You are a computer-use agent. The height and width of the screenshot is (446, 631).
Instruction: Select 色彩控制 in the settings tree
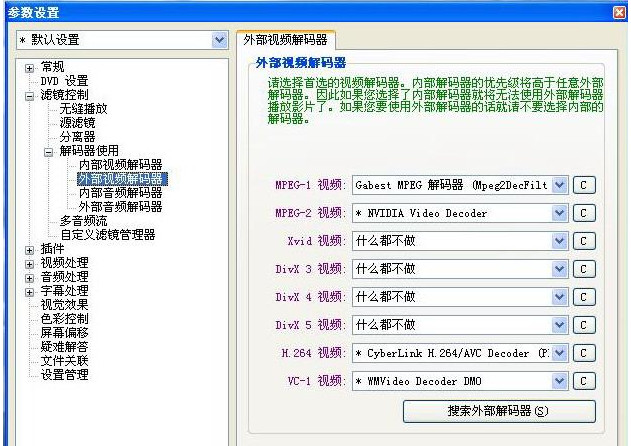[64, 319]
